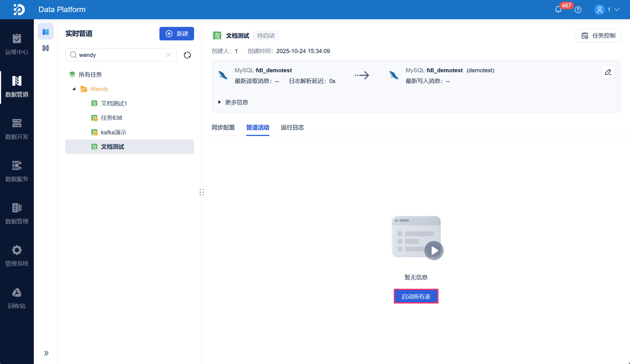
Task: Click the refresh icon beside search
Action: 187,55
